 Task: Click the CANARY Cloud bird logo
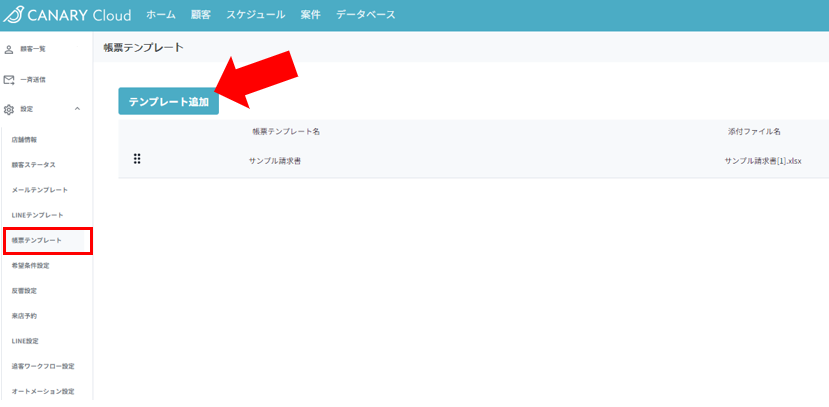(x=13, y=15)
